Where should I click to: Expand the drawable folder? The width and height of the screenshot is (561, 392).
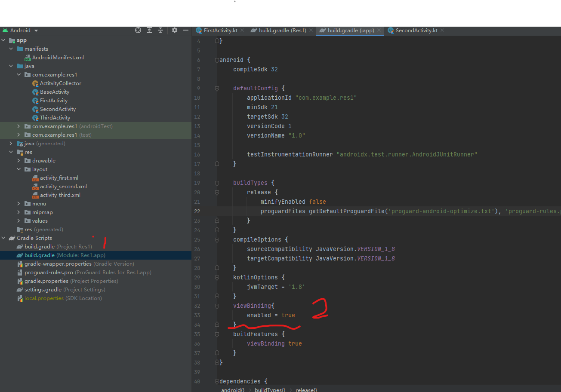point(19,161)
